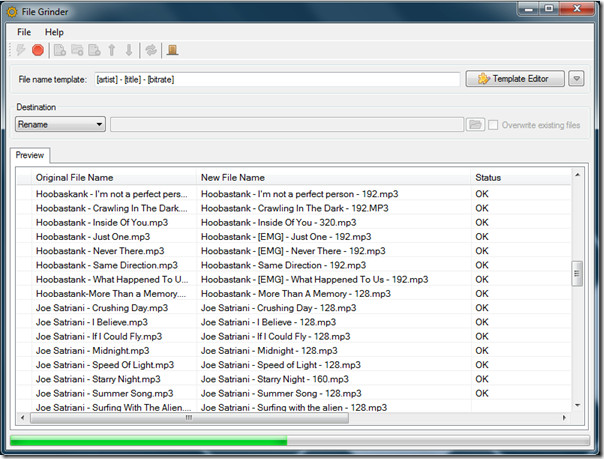Open the Rename destination dropdown
Screen dimensions: 604x459
point(60,125)
